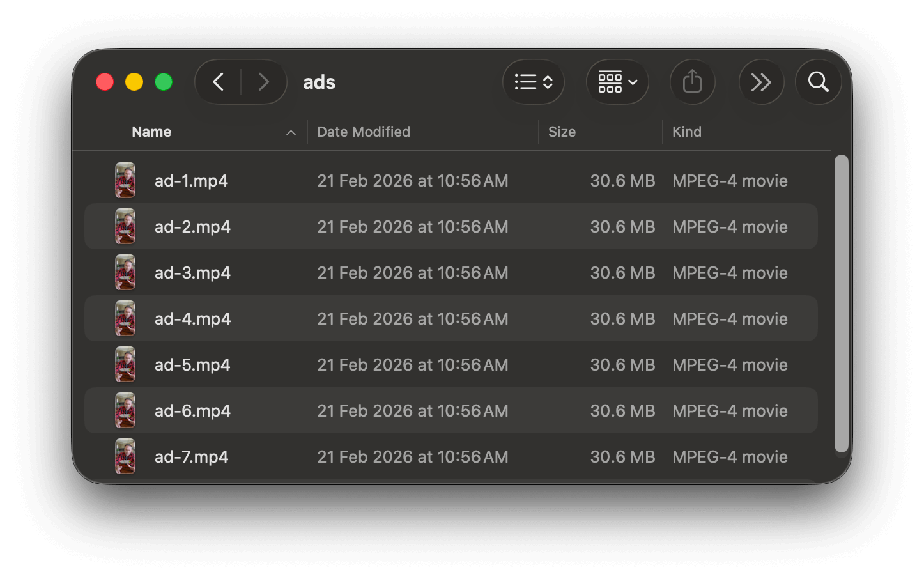Click the chevron overflow icon in the toolbar
The width and height of the screenshot is (924, 579).
coord(761,82)
